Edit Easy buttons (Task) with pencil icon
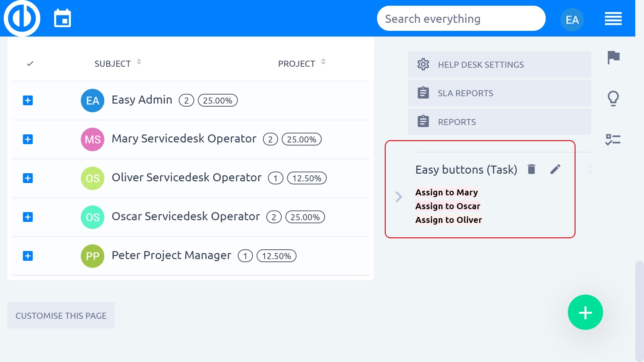 (556, 169)
